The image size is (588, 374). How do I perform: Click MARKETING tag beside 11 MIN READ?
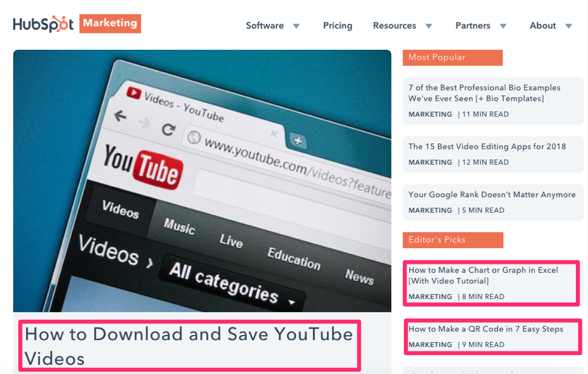coord(430,114)
